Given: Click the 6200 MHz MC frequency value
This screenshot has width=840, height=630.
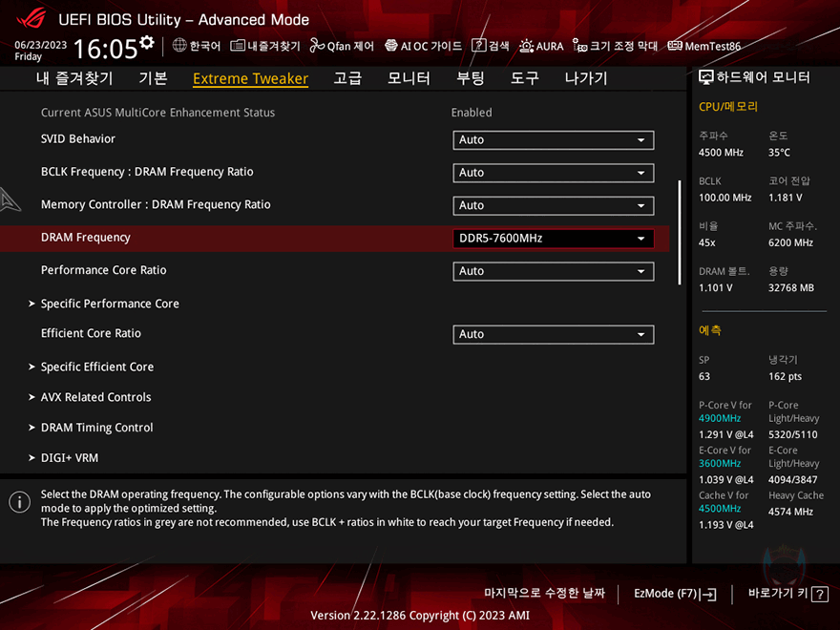Looking at the screenshot, I should (x=790, y=242).
